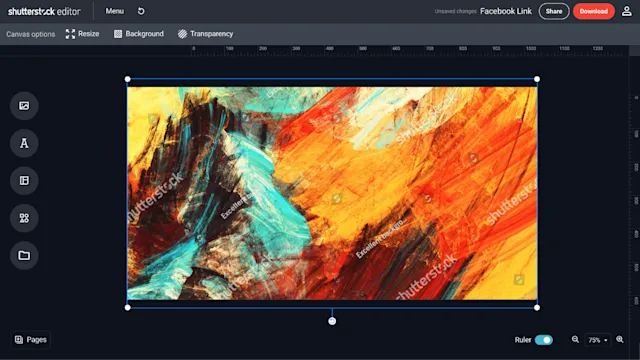Open the 75% zoom level dropdown
Image resolution: width=640 pixels, height=360 pixels.
598,340
